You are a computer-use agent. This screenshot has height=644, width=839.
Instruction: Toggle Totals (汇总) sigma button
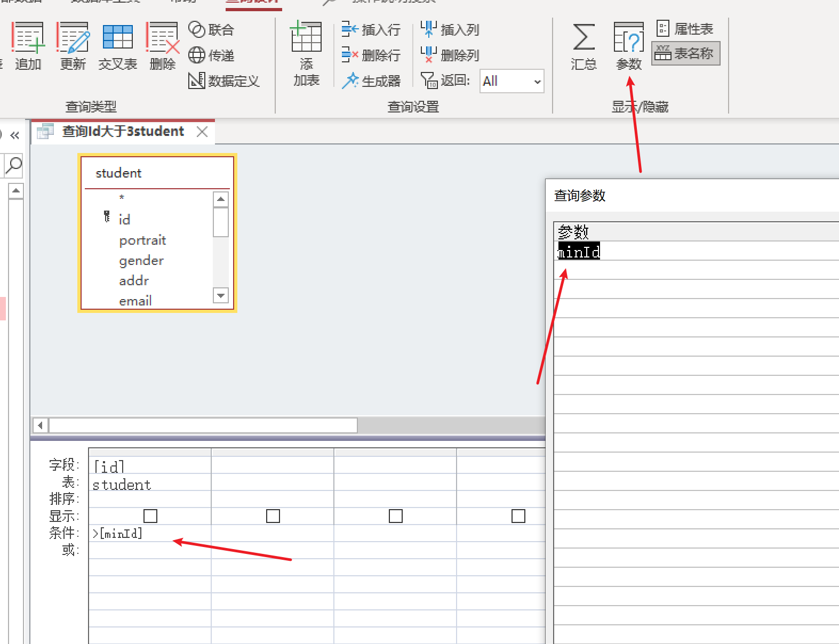[x=584, y=46]
